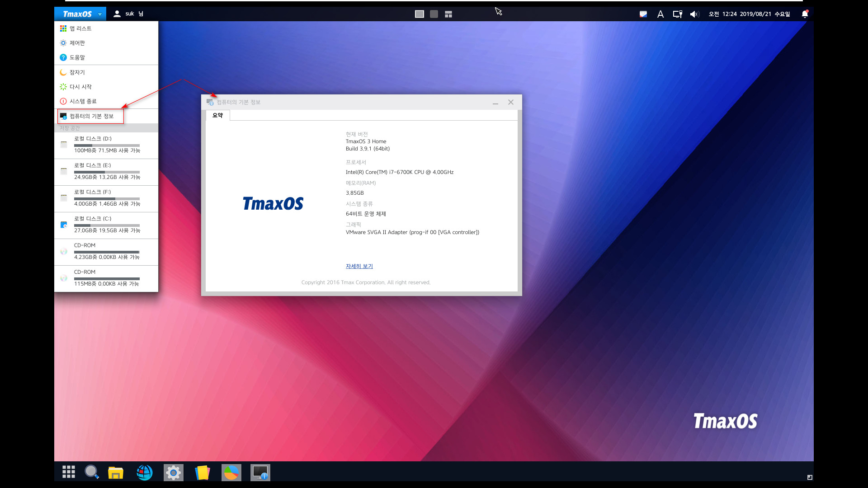The height and width of the screenshot is (488, 868).
Task: Click the mail/message tray icon
Action: [643, 14]
